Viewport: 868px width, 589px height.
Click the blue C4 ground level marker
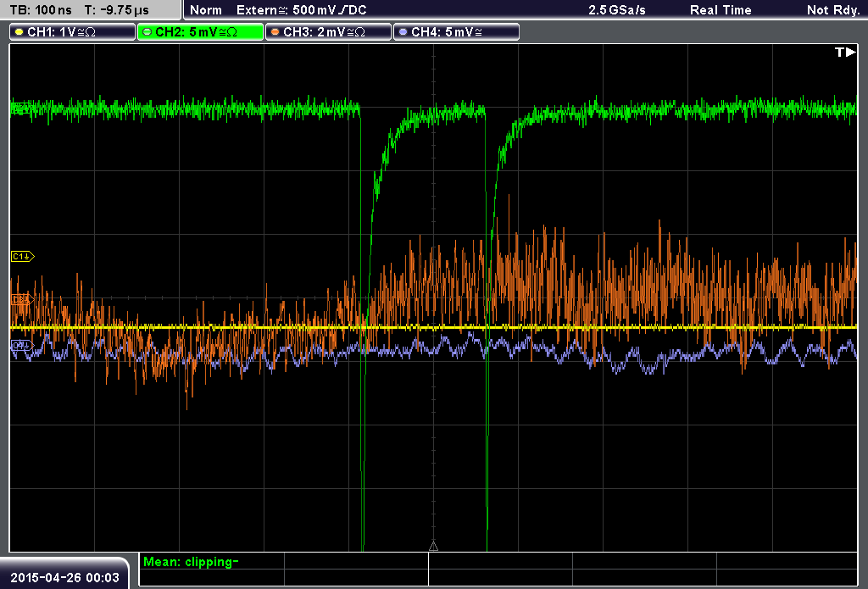(22, 346)
